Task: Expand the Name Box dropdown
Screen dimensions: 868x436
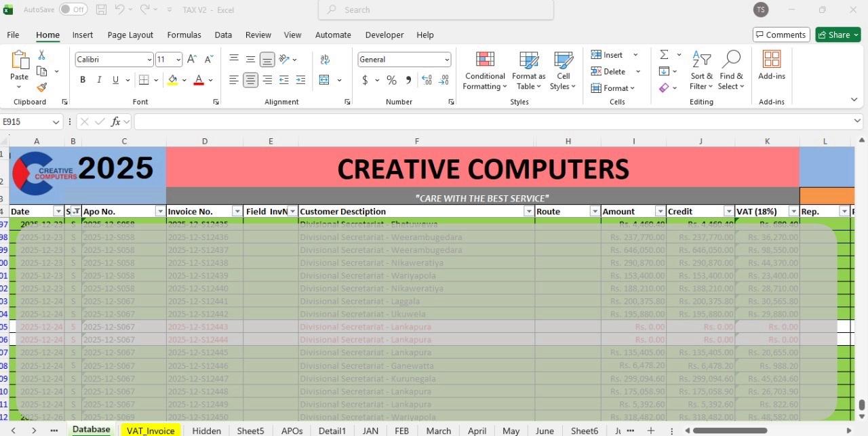Action: coord(56,122)
